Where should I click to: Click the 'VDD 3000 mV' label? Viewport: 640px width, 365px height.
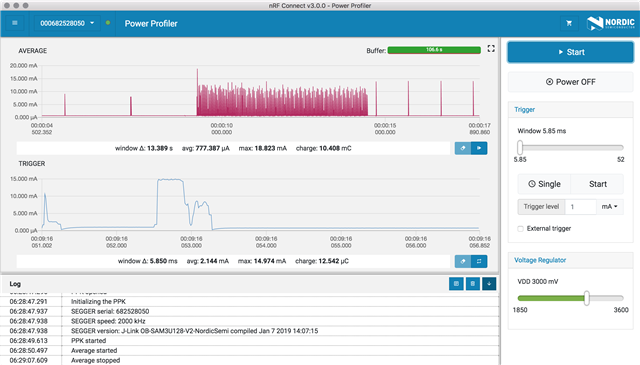tap(538, 282)
